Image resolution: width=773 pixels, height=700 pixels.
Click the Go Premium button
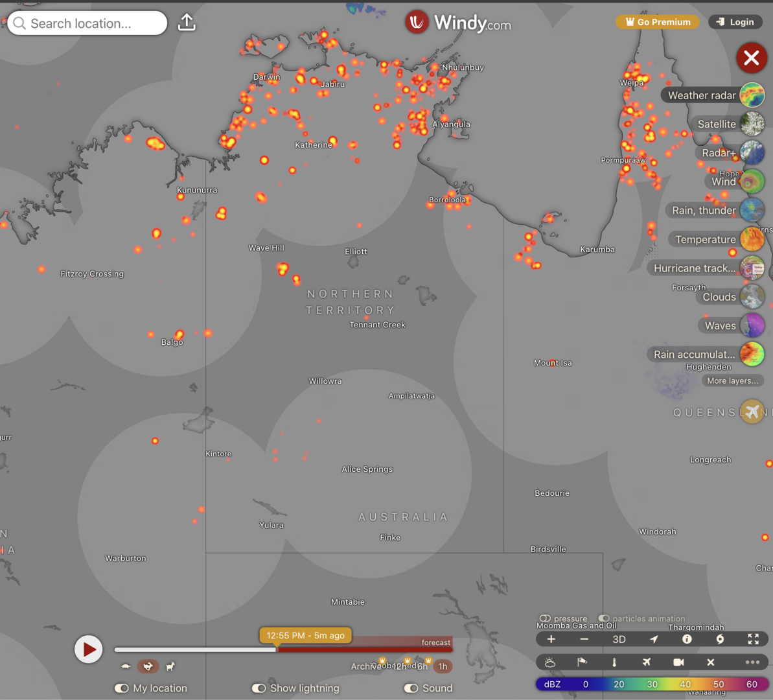click(x=658, y=22)
